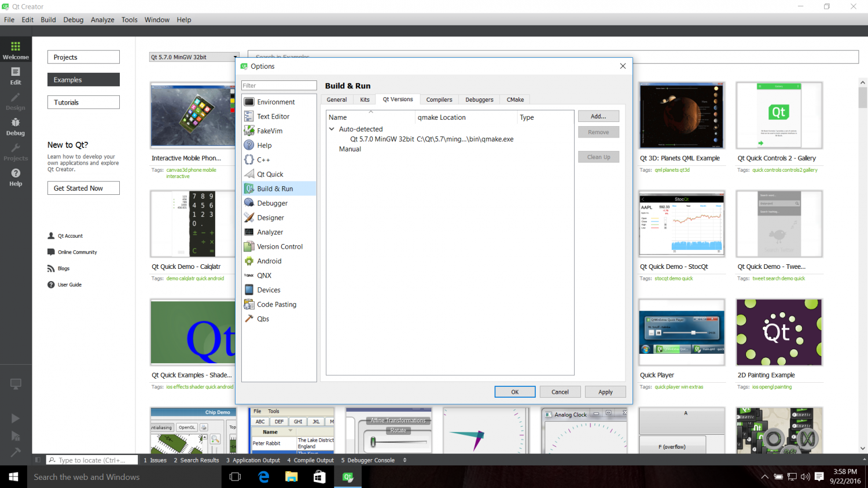Open the Qt kit version dropdown

point(194,57)
